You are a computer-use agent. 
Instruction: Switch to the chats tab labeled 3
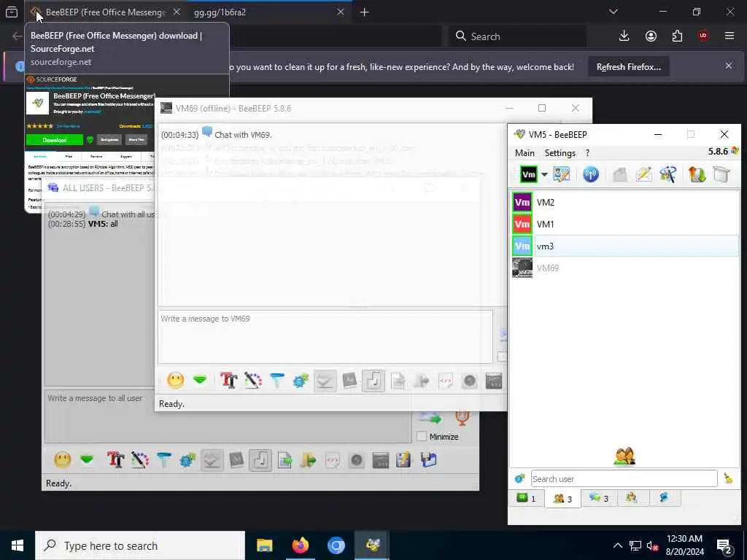tap(599, 498)
